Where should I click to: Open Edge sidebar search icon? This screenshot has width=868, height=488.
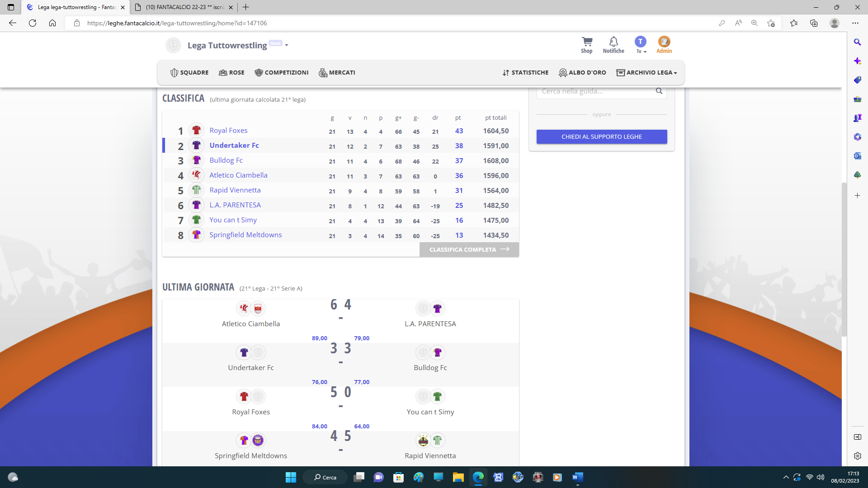[858, 42]
